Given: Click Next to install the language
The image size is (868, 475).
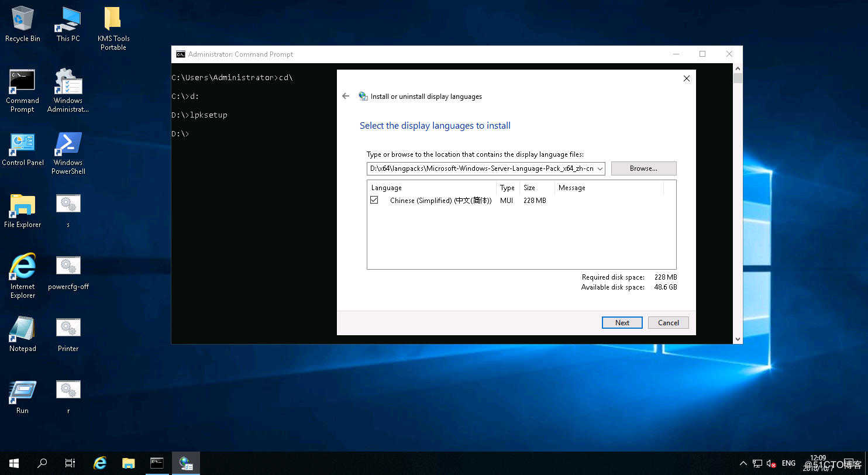Looking at the screenshot, I should (622, 323).
